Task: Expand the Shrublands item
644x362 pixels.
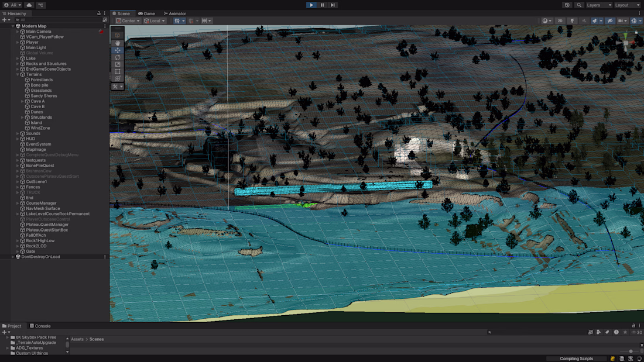Action: coord(22,117)
